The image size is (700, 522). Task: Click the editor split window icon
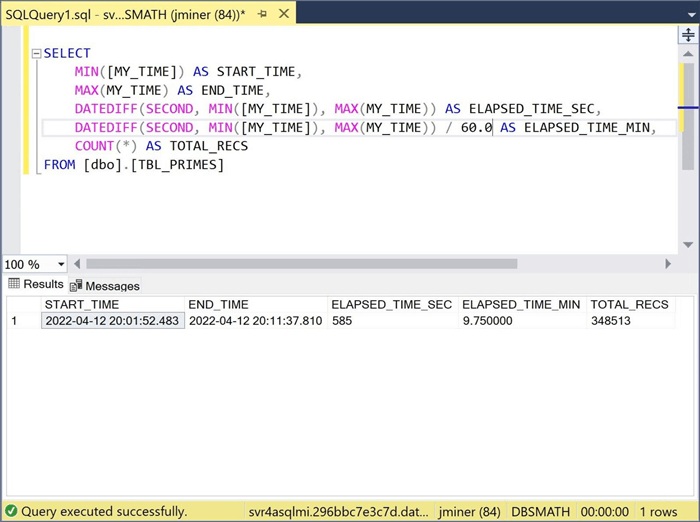point(688,35)
